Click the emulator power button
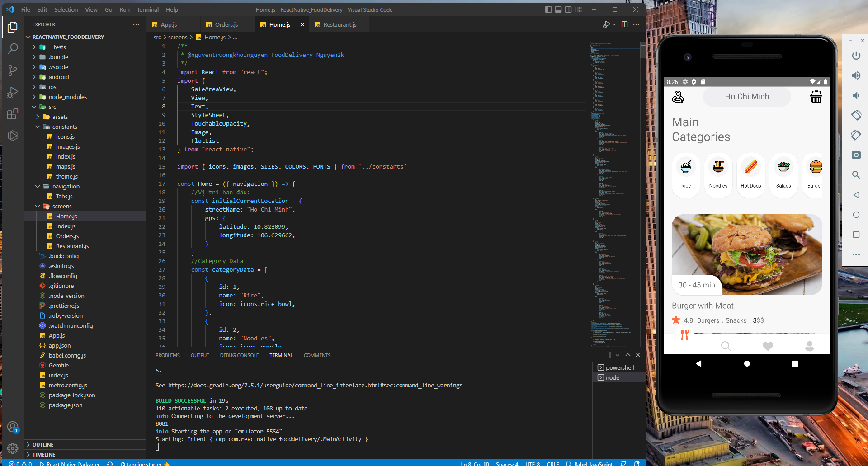Screen dimensions: 868x466 click(x=856, y=56)
